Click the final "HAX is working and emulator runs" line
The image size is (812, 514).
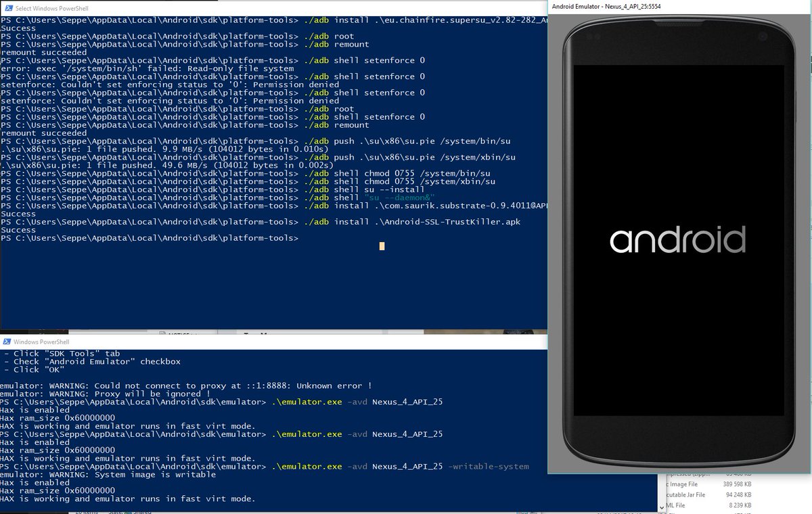pos(128,499)
